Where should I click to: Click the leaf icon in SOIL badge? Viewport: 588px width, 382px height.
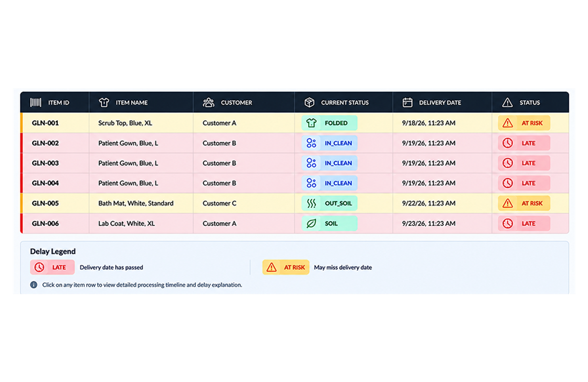coord(311,223)
